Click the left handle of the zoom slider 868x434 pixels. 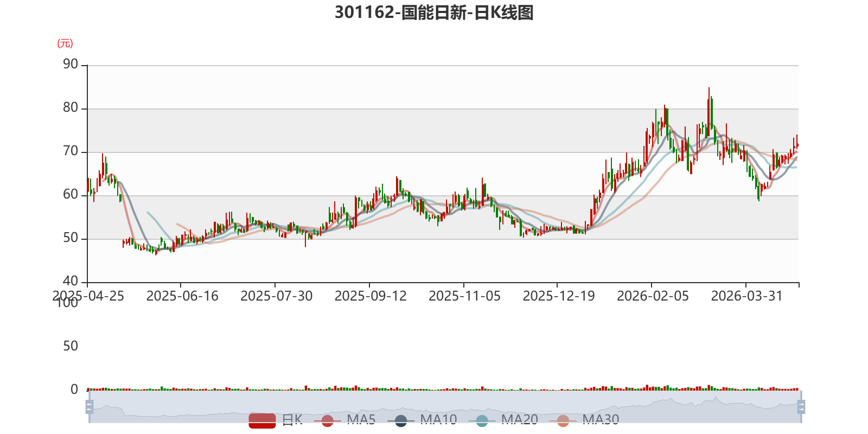pyautogui.click(x=90, y=407)
